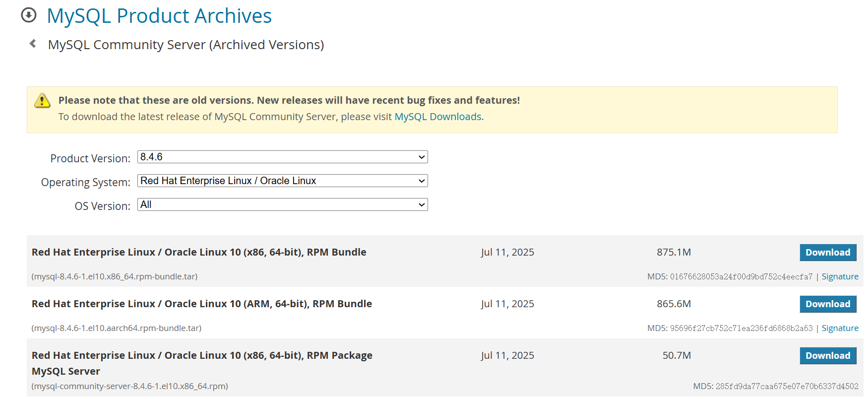Open Signature link for ARM RPM Bundle

[840, 328]
